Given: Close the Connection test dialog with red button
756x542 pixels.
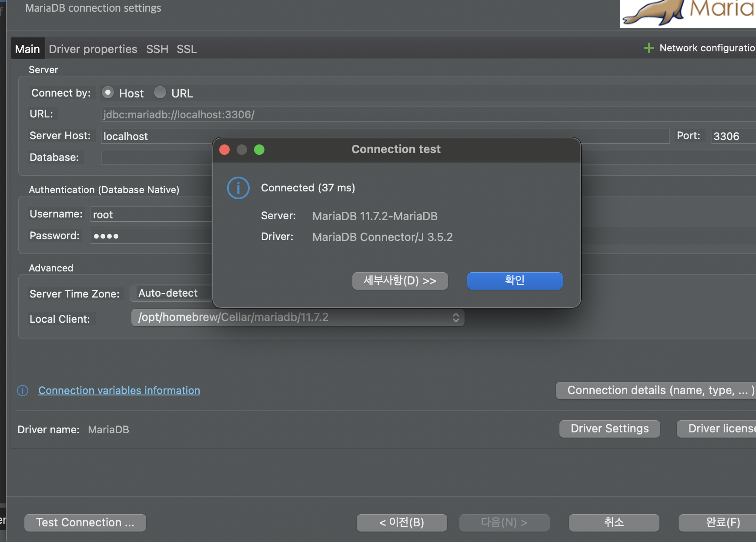Looking at the screenshot, I should tap(224, 150).
